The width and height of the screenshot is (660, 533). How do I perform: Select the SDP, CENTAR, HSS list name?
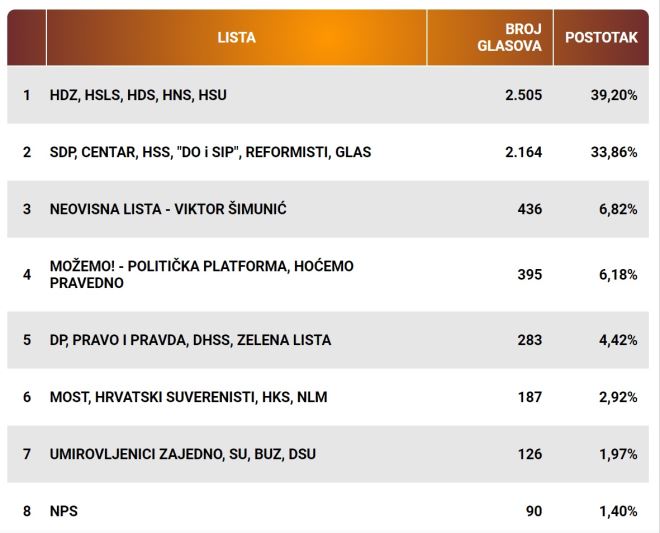pyautogui.click(x=210, y=153)
